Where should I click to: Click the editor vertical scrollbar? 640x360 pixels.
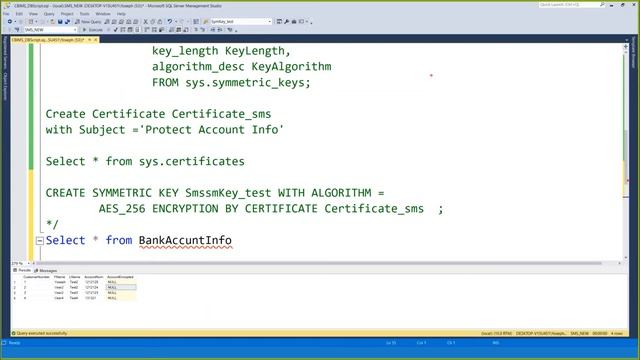click(626, 151)
